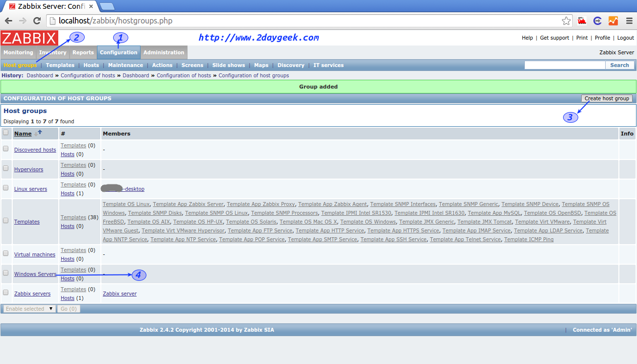Check the Hypervisors row checkbox

coord(6,168)
